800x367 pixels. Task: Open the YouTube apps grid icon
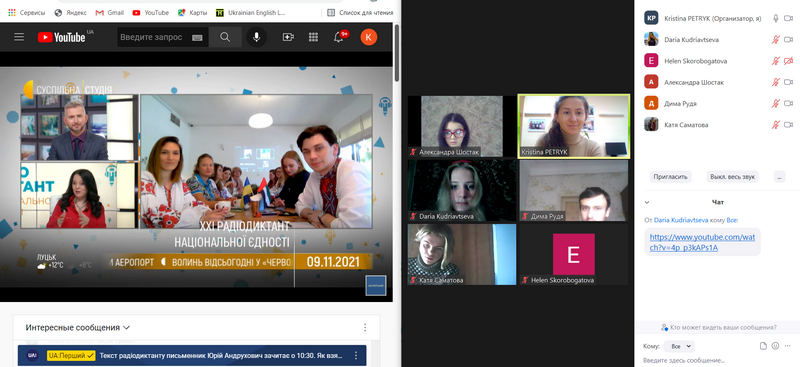click(x=313, y=37)
